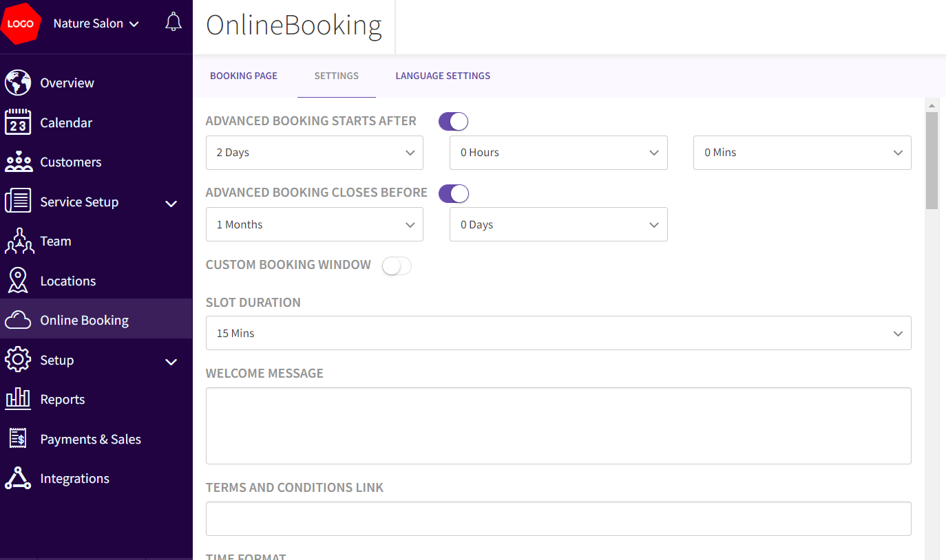This screenshot has width=946, height=560.
Task: Click the Team icon
Action: coord(18,241)
